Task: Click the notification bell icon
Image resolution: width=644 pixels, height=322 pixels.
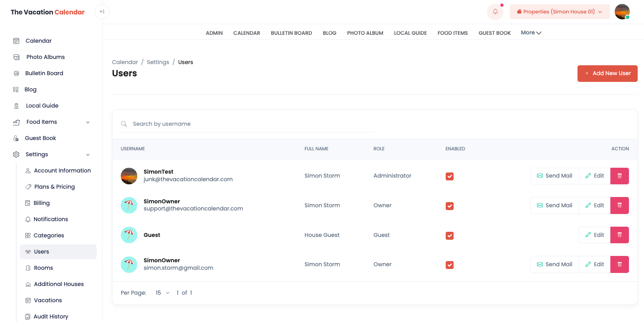Action: [495, 12]
